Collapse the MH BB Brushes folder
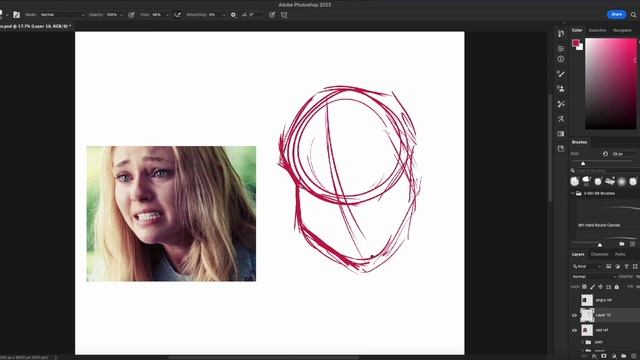 click(x=572, y=193)
